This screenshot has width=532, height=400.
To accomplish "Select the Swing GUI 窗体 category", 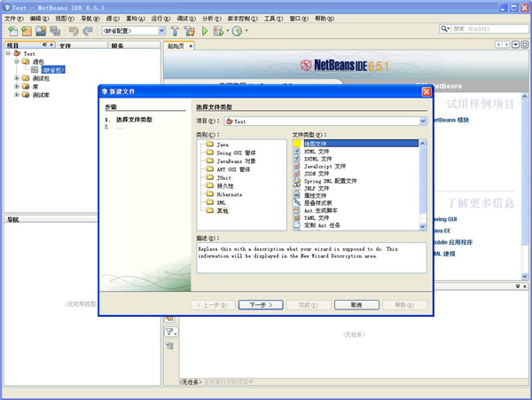I will [236, 153].
